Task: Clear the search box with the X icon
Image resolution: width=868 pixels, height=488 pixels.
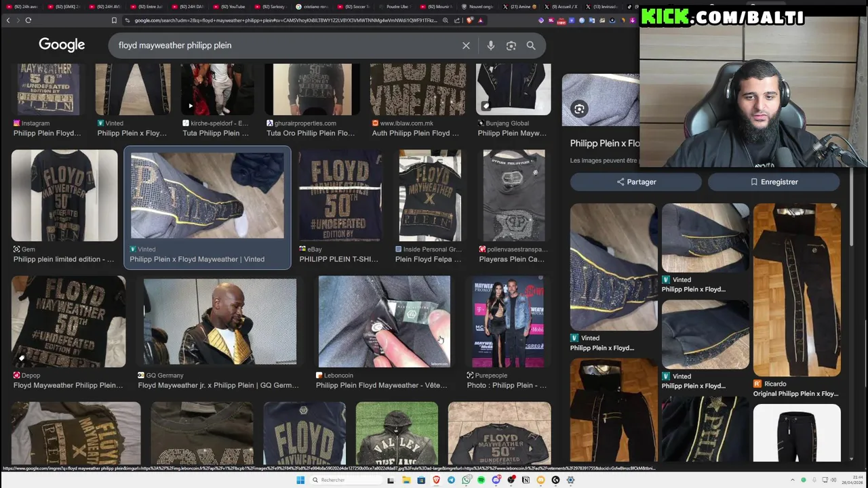Action: [466, 45]
